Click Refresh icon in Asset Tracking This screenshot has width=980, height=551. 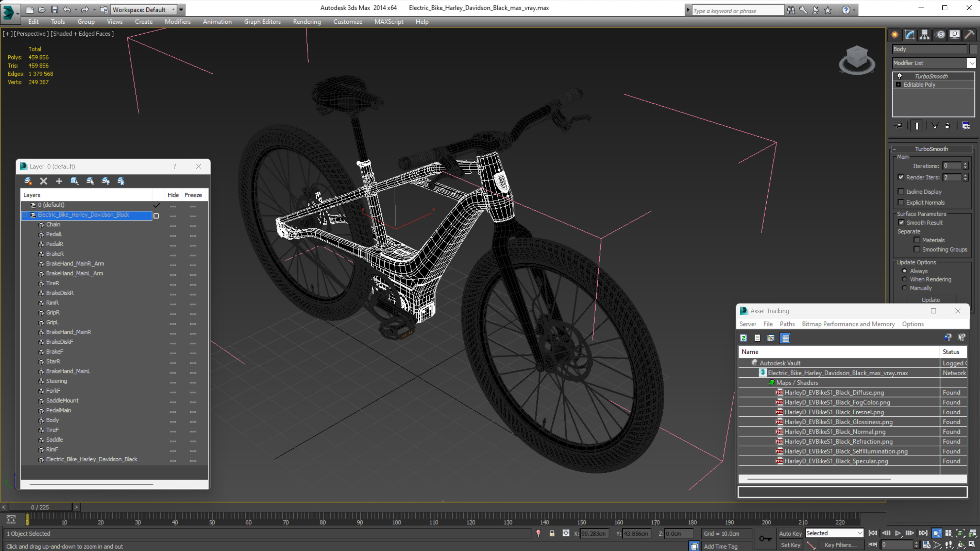pos(743,338)
